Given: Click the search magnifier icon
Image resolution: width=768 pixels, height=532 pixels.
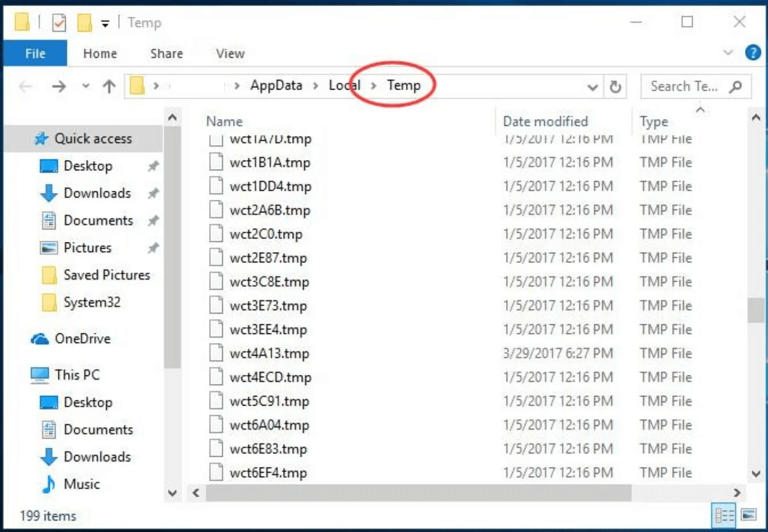Looking at the screenshot, I should 735,87.
